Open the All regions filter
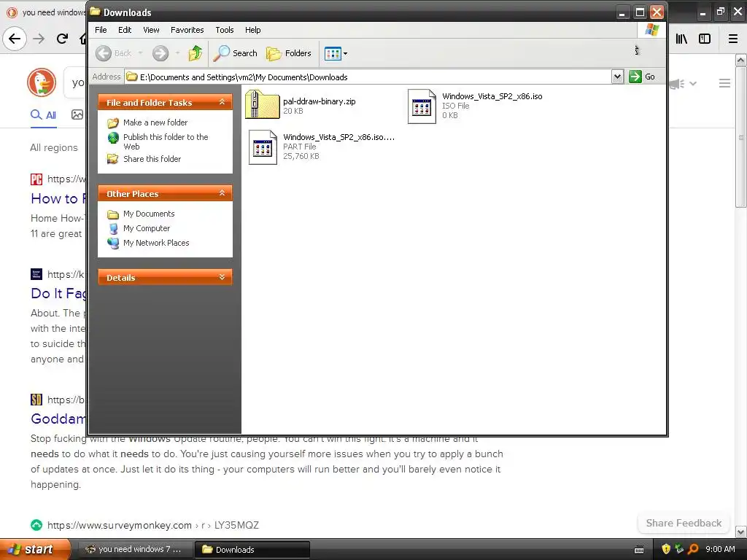This screenshot has width=747, height=560. (54, 147)
